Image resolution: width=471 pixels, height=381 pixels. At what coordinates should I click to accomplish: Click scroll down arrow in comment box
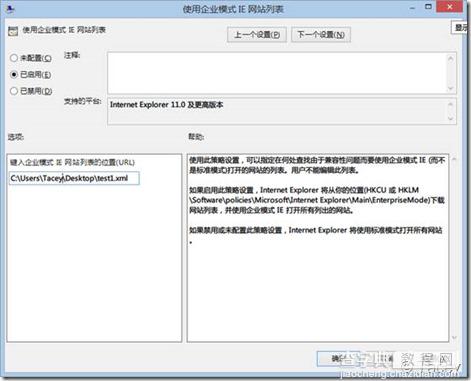[x=451, y=88]
